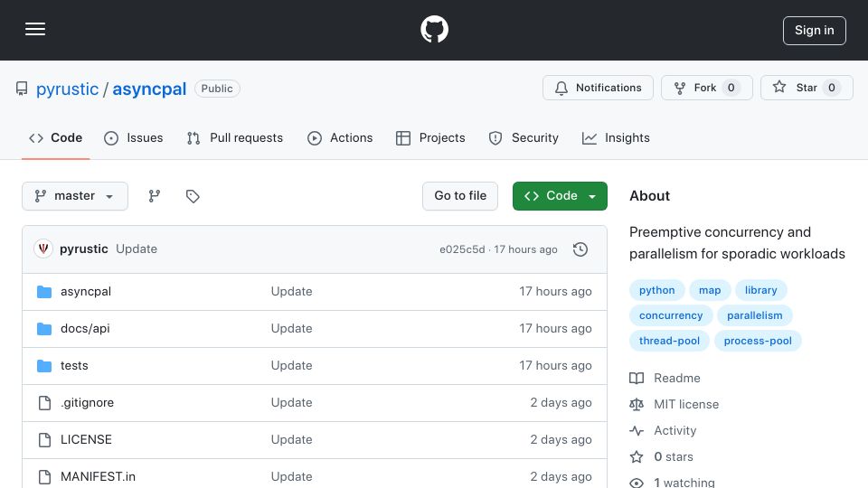The image size is (868, 488).
Task: Open the Pull requests tab
Action: click(x=235, y=137)
